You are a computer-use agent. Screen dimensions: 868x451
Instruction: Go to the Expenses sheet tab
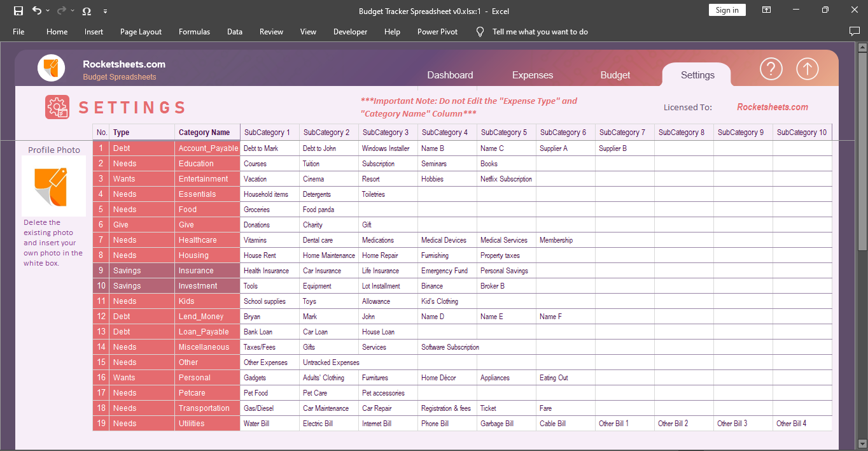533,75
